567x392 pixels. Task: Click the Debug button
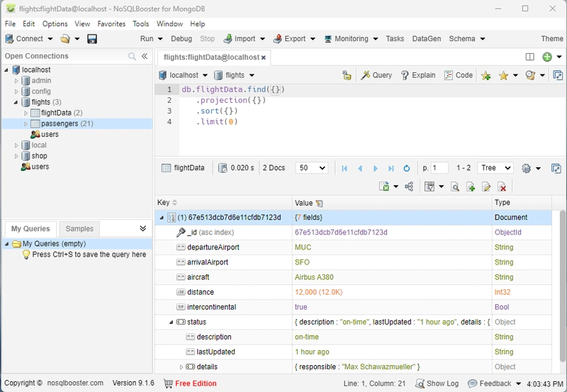[x=181, y=39]
